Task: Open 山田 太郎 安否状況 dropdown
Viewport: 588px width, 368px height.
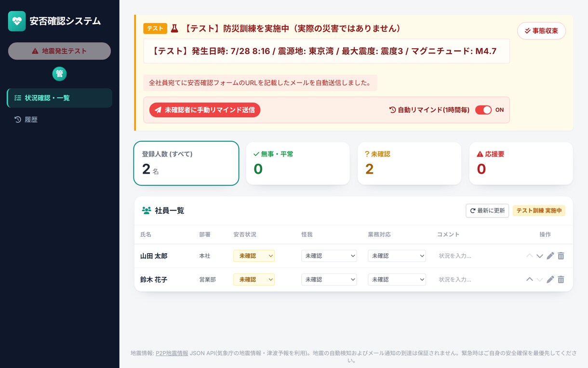Action: pos(254,256)
